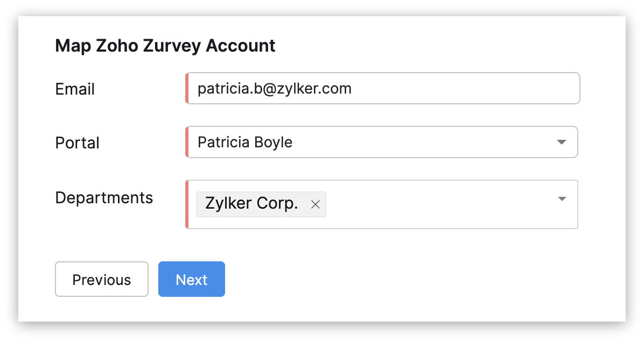The width and height of the screenshot is (644, 342).
Task: Select the Zylker Corp. chip label
Action: 251,204
